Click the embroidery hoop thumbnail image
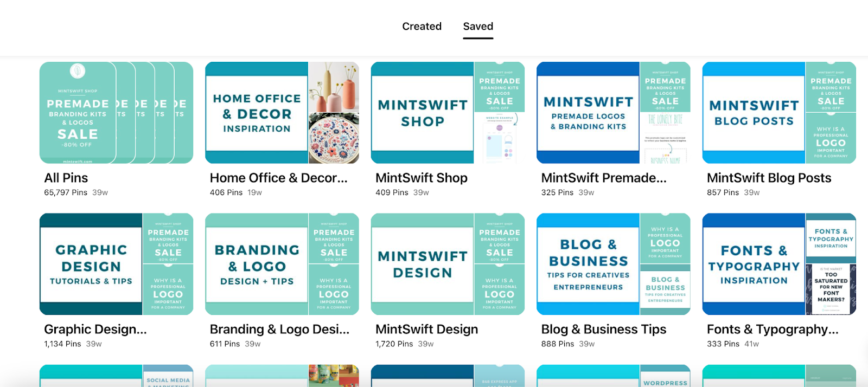Screen dimensions: 868x387 coord(334,138)
